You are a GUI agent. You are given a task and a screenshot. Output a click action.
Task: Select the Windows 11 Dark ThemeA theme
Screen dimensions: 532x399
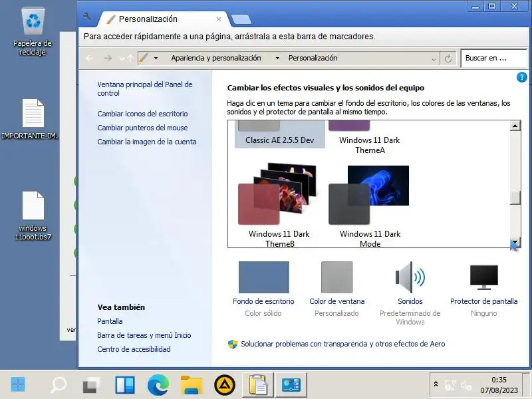click(370, 138)
